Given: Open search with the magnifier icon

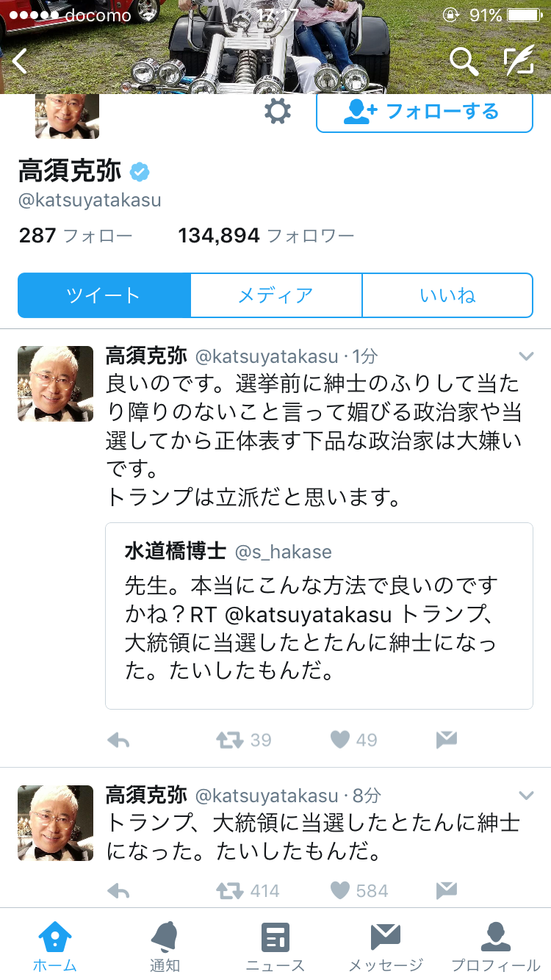Looking at the screenshot, I should click(464, 62).
